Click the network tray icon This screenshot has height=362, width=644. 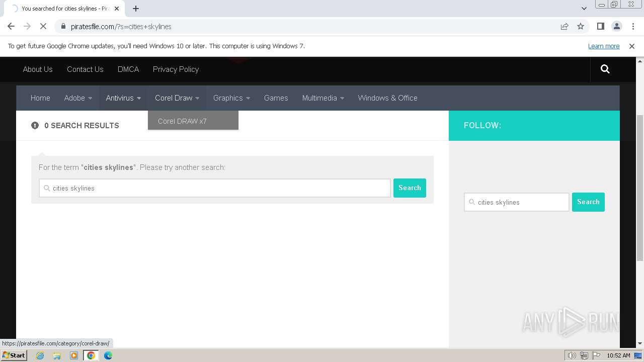click(x=584, y=355)
